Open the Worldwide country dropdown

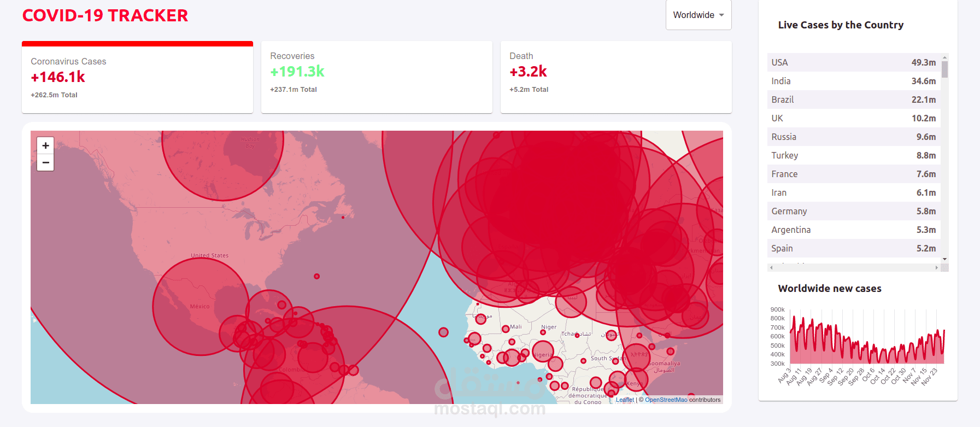click(699, 15)
